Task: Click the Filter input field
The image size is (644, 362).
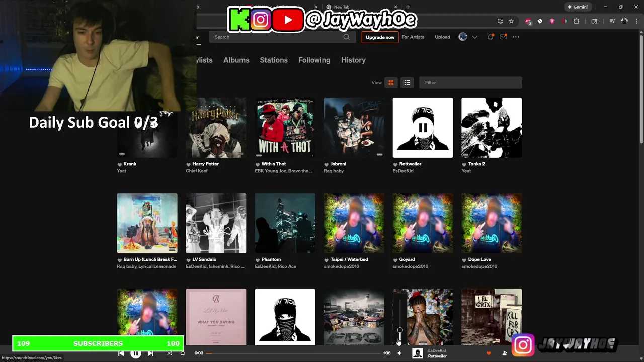Action: coord(470,83)
